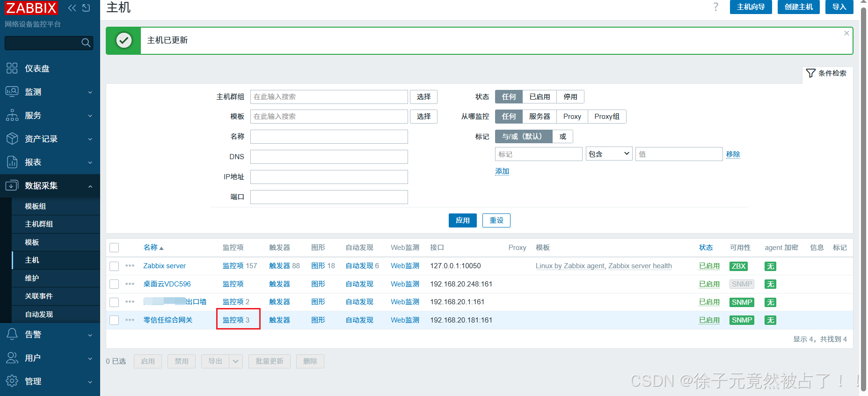This screenshot has height=396, width=868.
Task: Expand the 用户 menu
Action: pos(90,359)
